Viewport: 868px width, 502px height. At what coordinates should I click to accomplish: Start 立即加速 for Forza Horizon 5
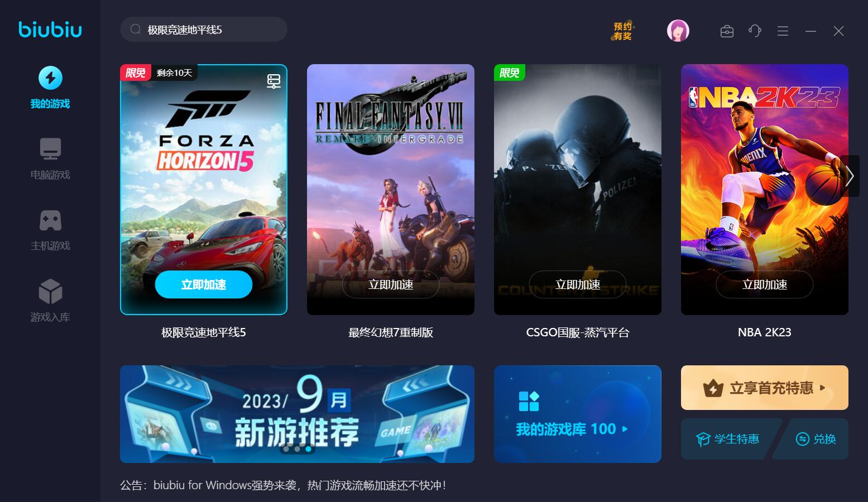click(204, 284)
